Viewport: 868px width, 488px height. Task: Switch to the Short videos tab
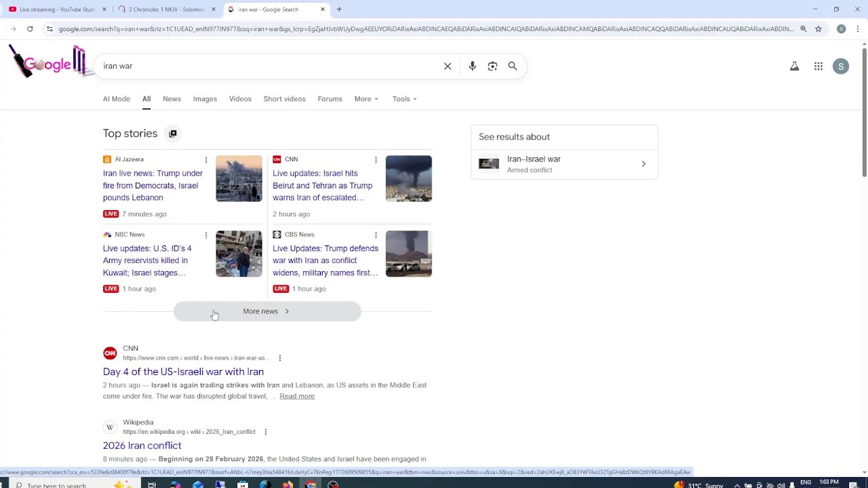[284, 99]
